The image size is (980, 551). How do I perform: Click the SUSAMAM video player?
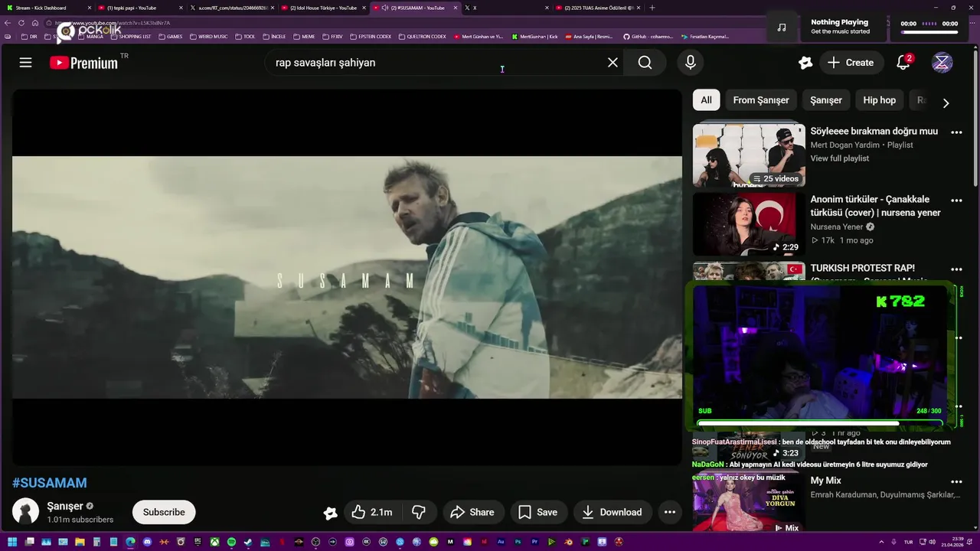347,277
